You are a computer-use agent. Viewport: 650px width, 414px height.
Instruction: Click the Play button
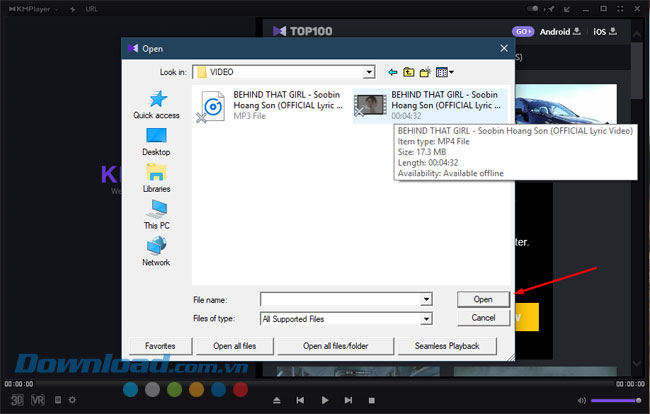pyautogui.click(x=325, y=400)
